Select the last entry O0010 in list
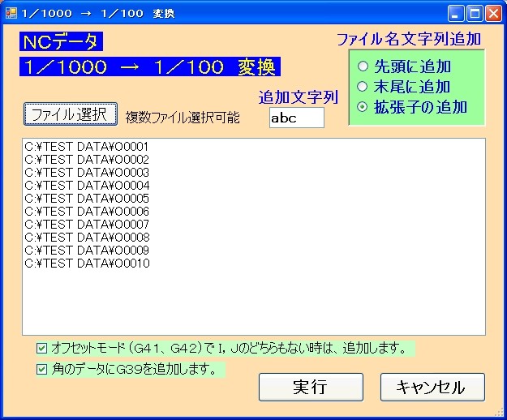 [87, 264]
